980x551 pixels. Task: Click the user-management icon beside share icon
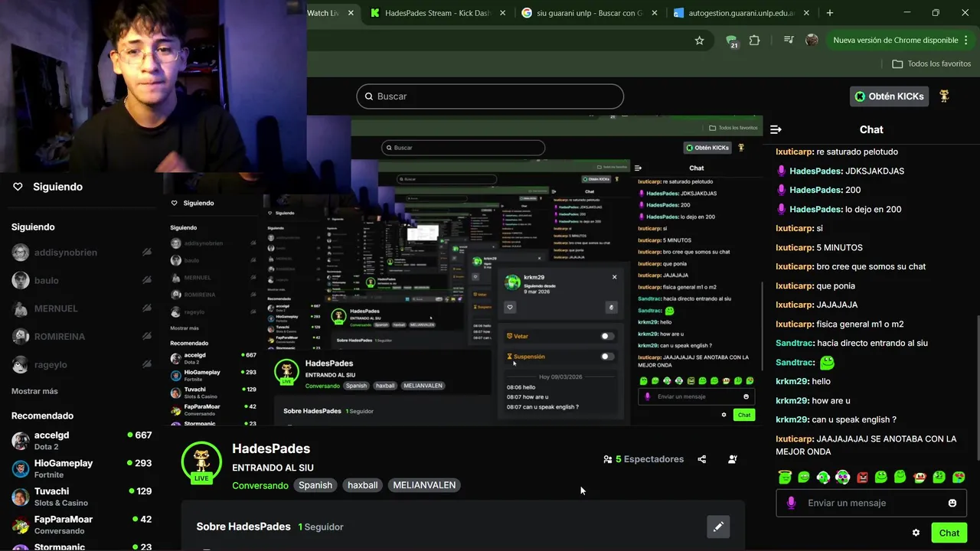click(733, 459)
